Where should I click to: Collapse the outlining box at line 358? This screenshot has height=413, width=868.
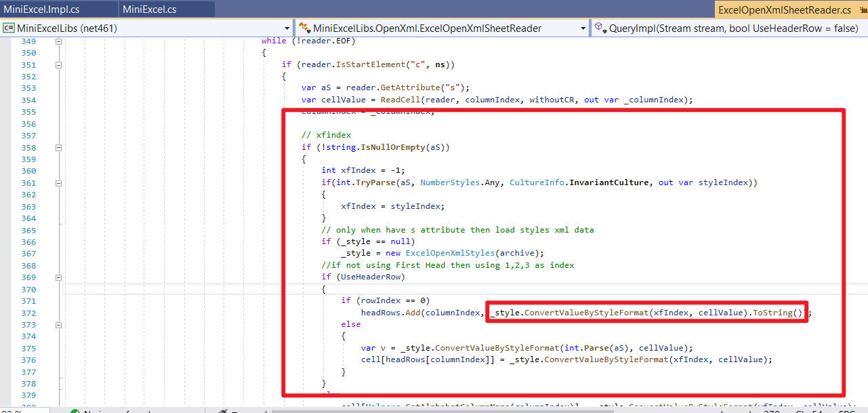coord(59,147)
